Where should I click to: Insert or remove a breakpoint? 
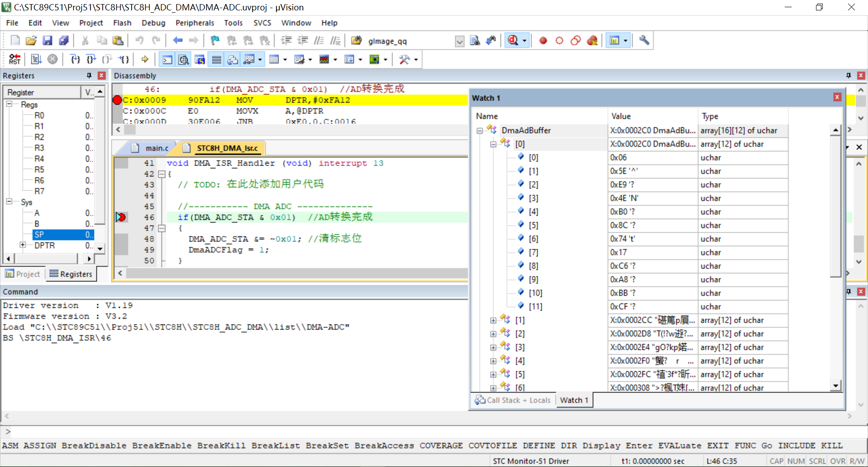(x=543, y=41)
